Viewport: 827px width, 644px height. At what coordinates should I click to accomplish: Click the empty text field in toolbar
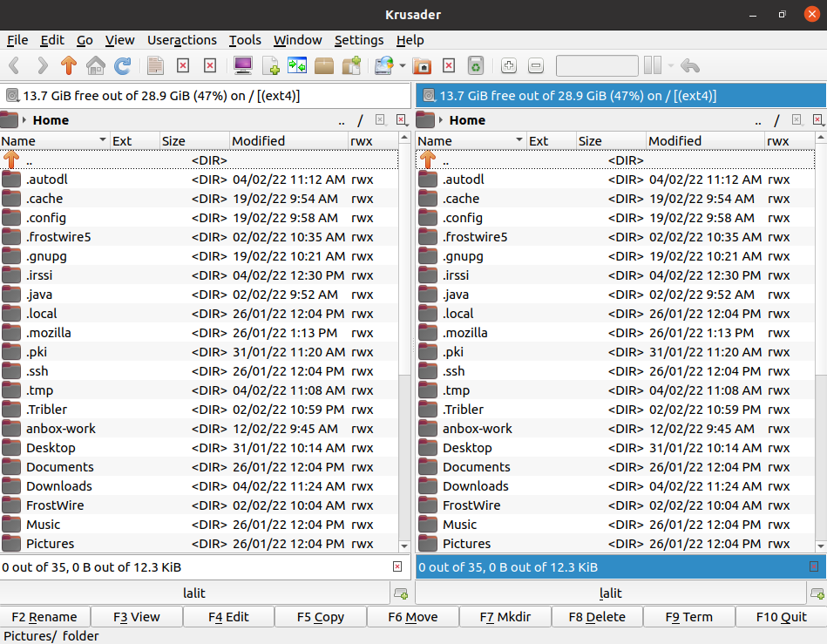pos(597,65)
